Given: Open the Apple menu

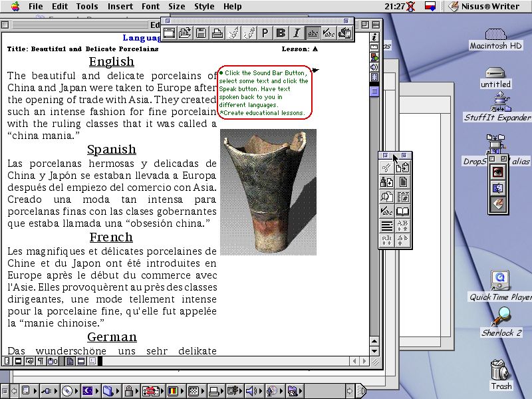Looking at the screenshot, I should (15, 6).
